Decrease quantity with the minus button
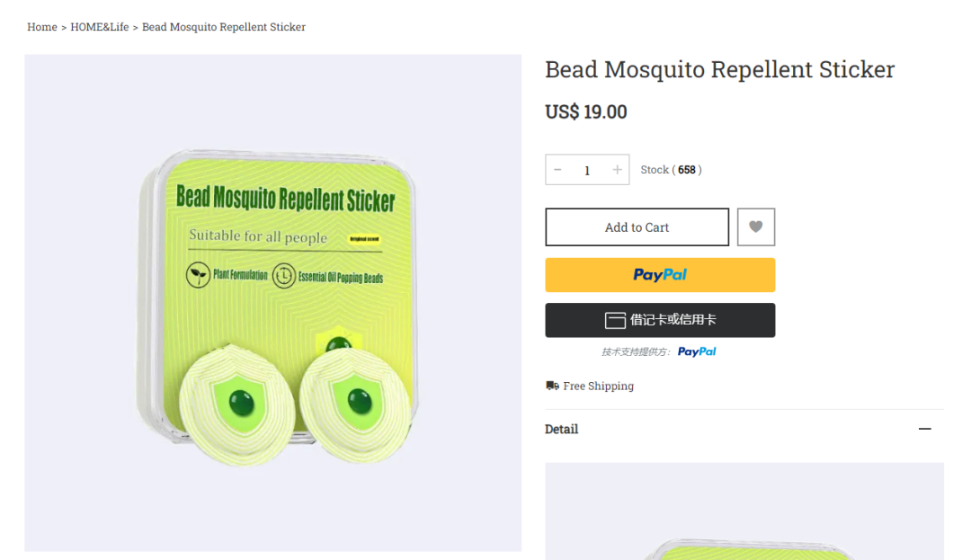Image resolution: width=971 pixels, height=560 pixels. (x=557, y=170)
